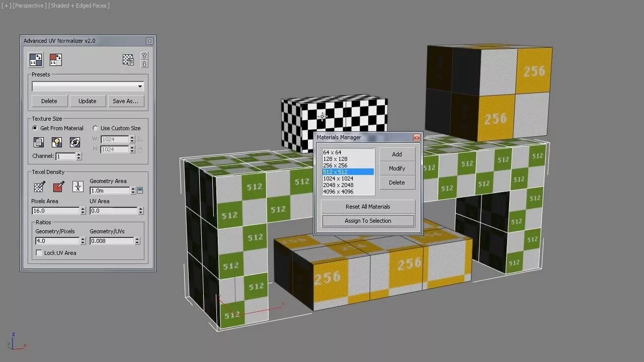644x362 pixels.
Task: Select 1024 x 1024 in the materials list
Action: click(x=348, y=178)
